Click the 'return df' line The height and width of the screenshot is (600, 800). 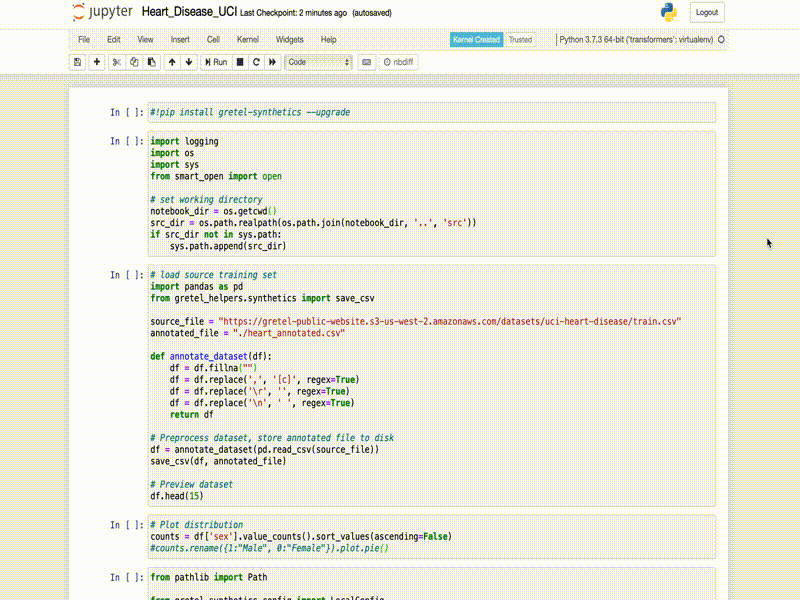tap(191, 415)
